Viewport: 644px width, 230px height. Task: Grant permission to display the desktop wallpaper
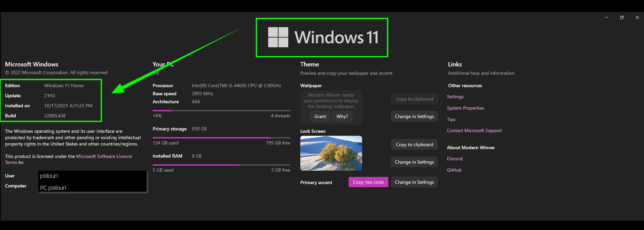[x=320, y=116]
